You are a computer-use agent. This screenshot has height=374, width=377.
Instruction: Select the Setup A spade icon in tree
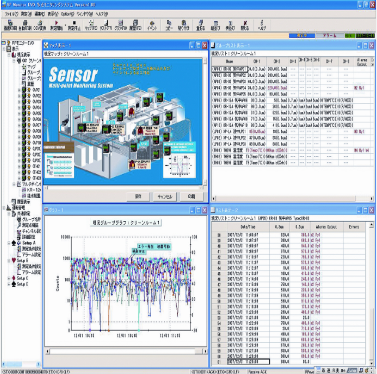click(14, 243)
